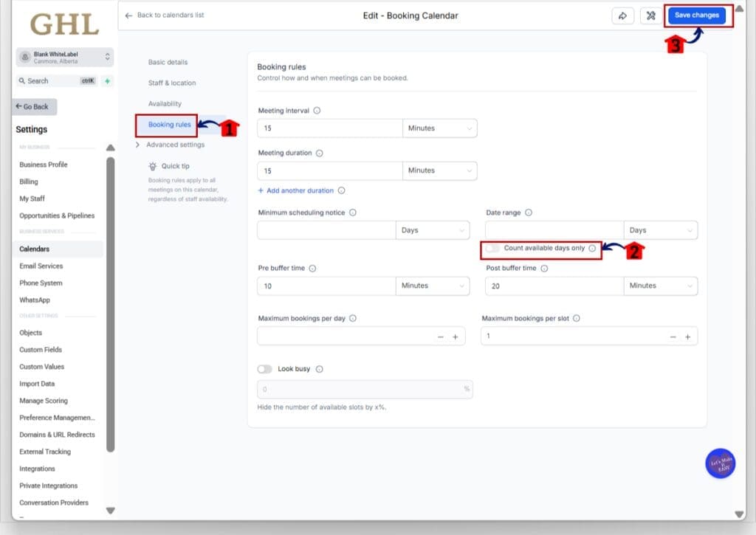Open the Basic details tab
The height and width of the screenshot is (535, 756).
pyautogui.click(x=168, y=62)
